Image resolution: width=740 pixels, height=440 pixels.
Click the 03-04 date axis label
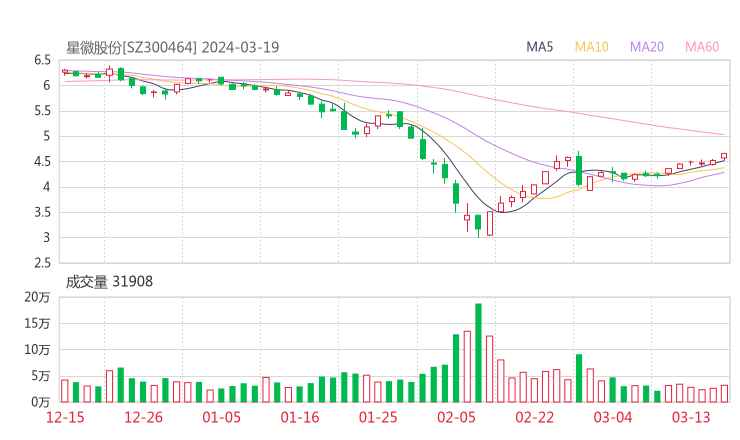coord(613,417)
